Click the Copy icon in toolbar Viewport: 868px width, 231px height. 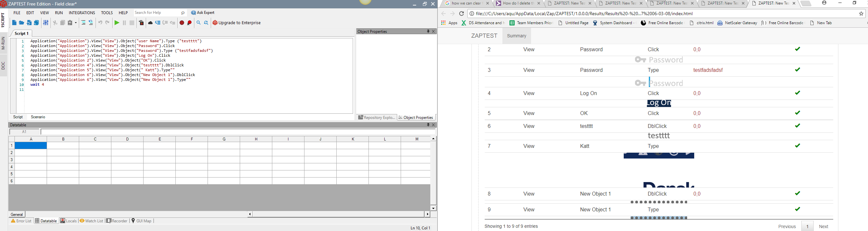[x=62, y=23]
